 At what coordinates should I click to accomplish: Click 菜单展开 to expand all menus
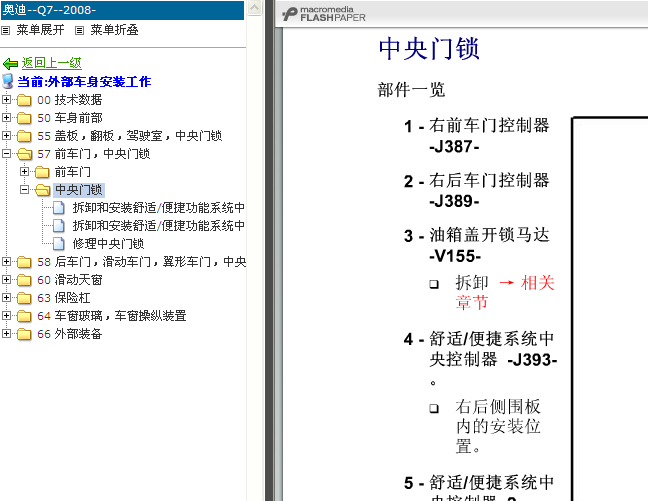tap(40, 30)
